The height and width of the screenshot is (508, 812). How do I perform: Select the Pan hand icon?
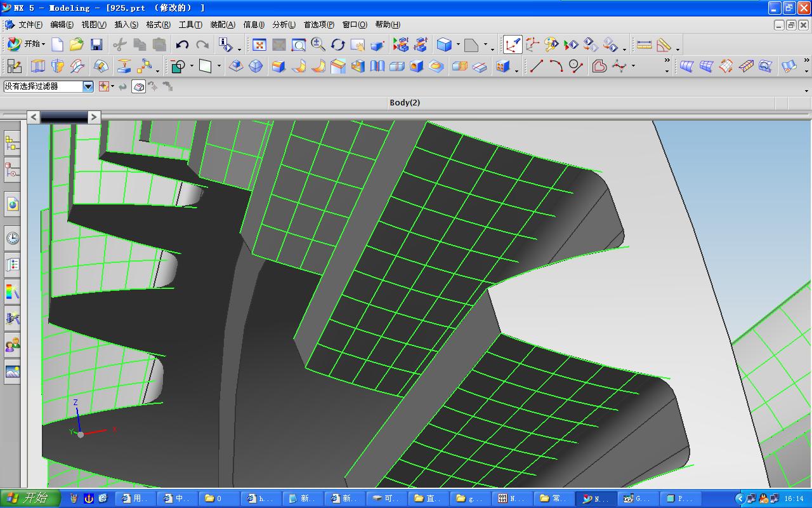coord(357,44)
